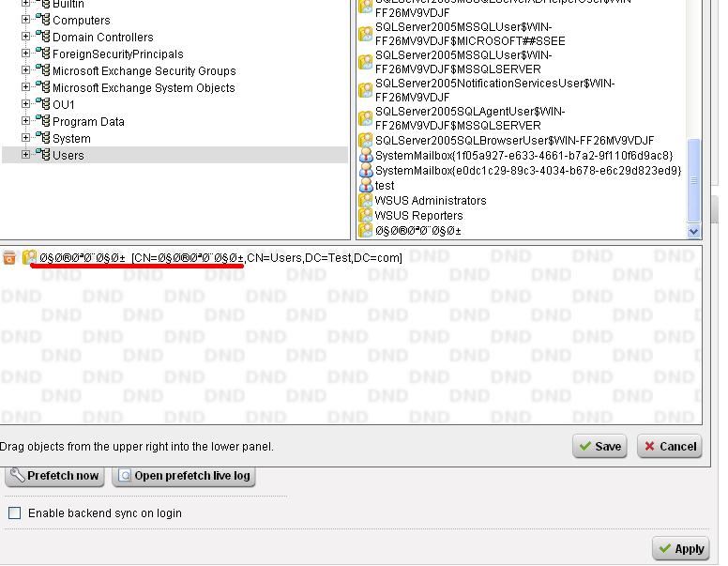
Task: Click WSUS Reporters group icon
Action: pos(365,216)
